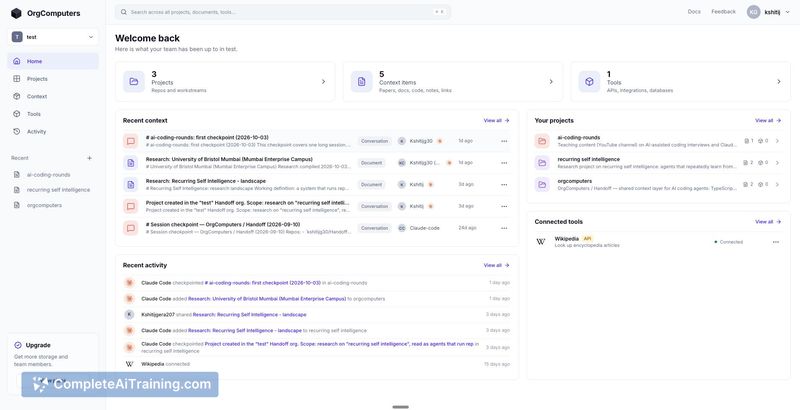The height and width of the screenshot is (410, 800).
Task: View all recent activity
Action: coord(496,265)
